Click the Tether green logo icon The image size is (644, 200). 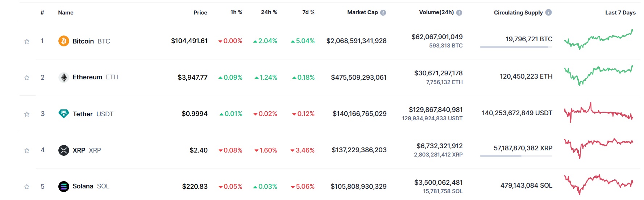pyautogui.click(x=64, y=114)
